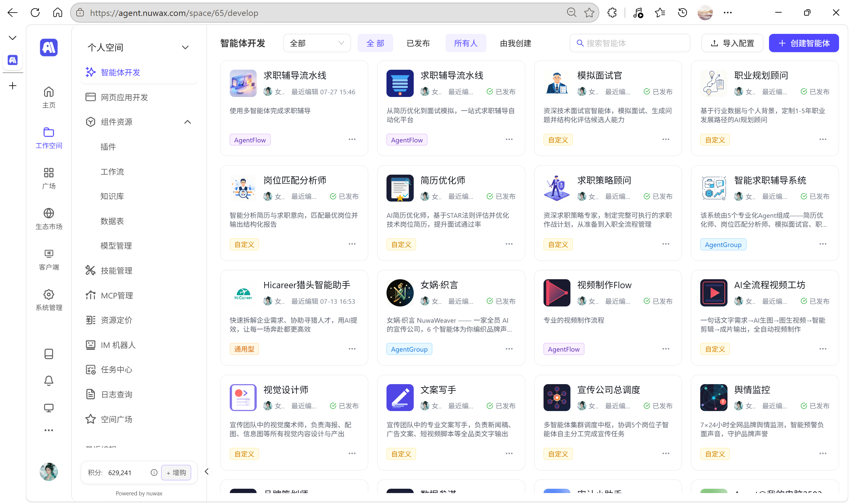This screenshot has width=850, height=504.
Task: Click the 导入配置 button
Action: click(x=732, y=43)
